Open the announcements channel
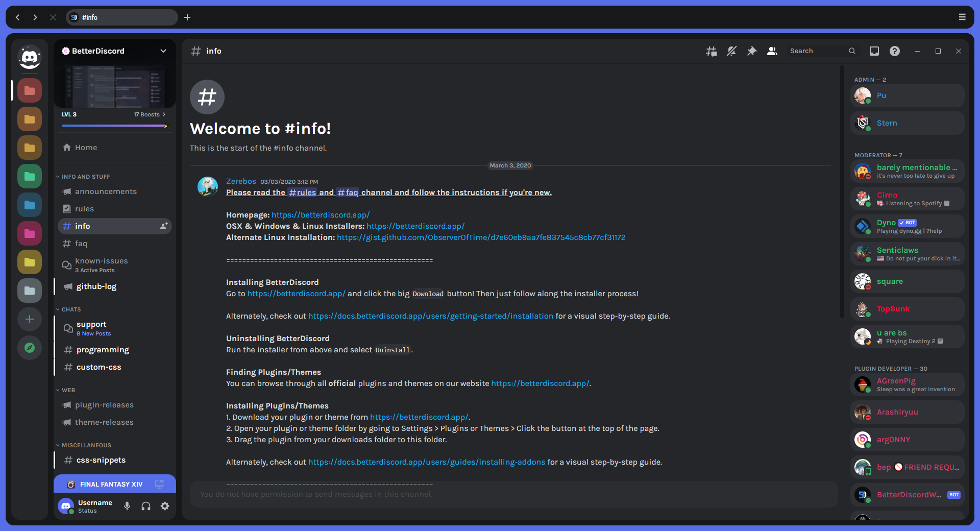Viewport: 980px width, 531px height. point(115,191)
